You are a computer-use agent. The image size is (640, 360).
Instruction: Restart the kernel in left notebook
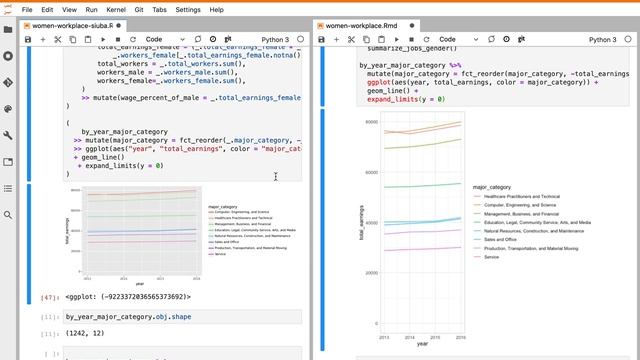tap(133, 40)
